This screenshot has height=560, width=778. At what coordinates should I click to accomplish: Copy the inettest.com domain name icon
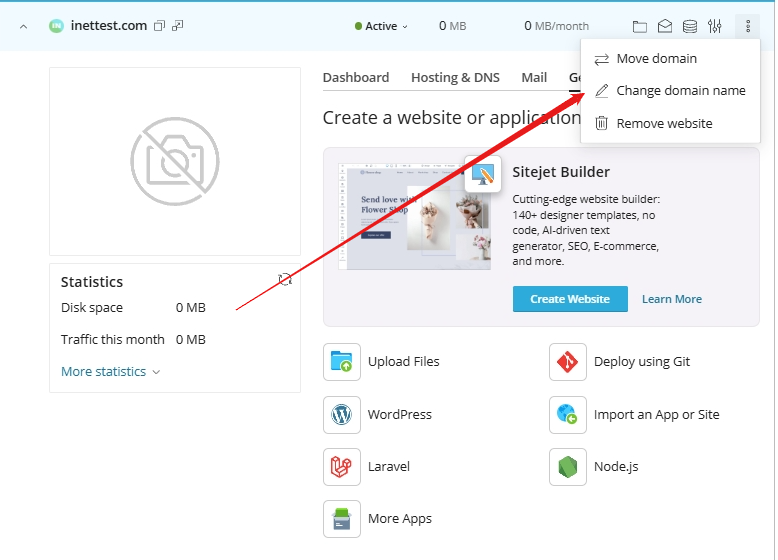coord(159,26)
